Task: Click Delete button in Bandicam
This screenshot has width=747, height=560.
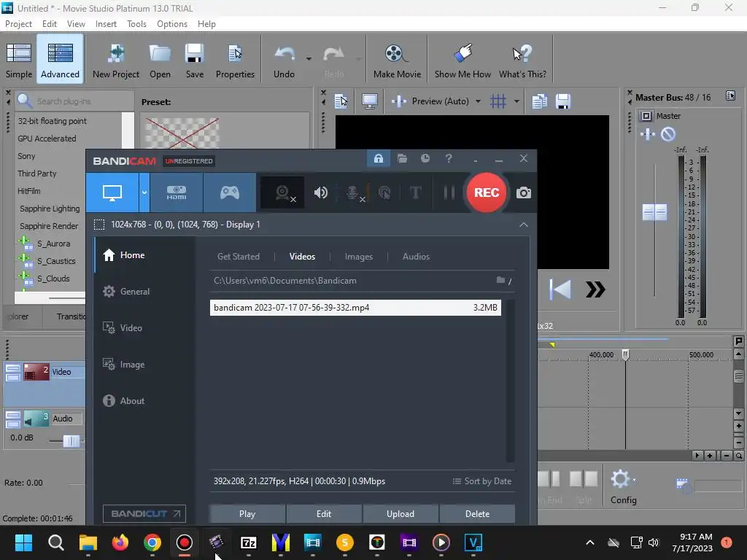Action: (477, 514)
